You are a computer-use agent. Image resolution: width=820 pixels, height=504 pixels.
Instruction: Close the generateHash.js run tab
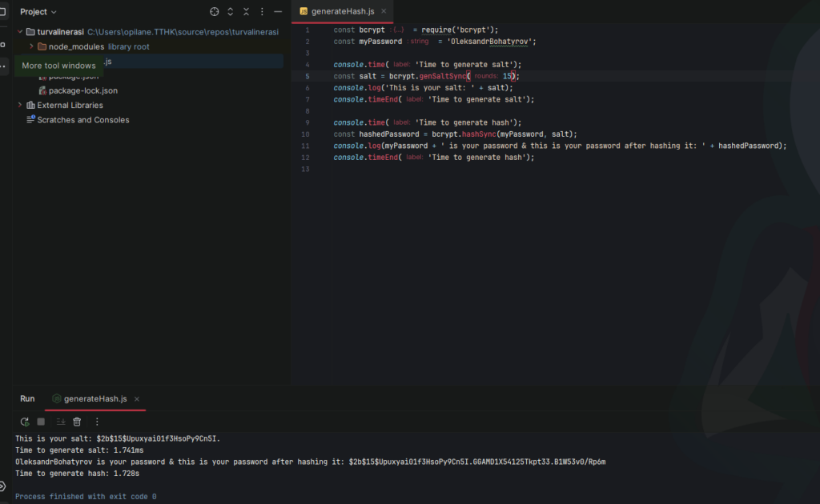click(137, 399)
